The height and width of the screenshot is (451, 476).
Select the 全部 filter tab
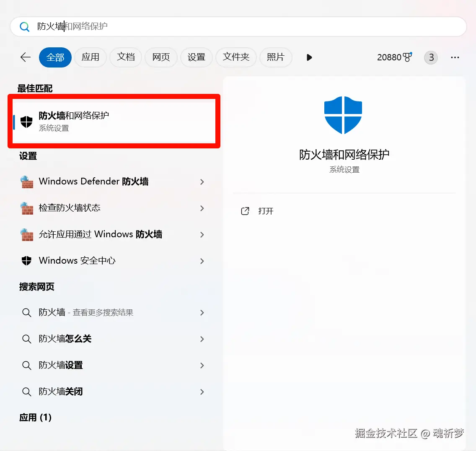(55, 57)
